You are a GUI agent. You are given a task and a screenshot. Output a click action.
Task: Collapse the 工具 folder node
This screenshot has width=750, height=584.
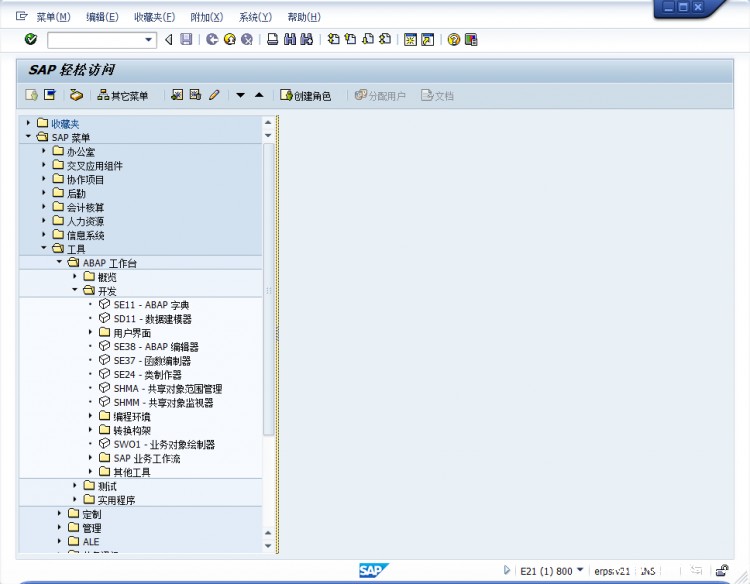click(44, 249)
